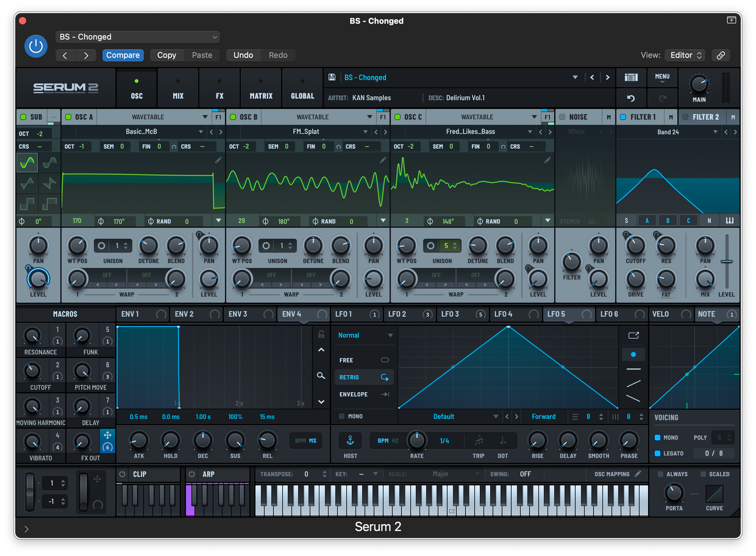Enable the NOISE oscillator
Screen dimensions: 756x556
(x=562, y=117)
